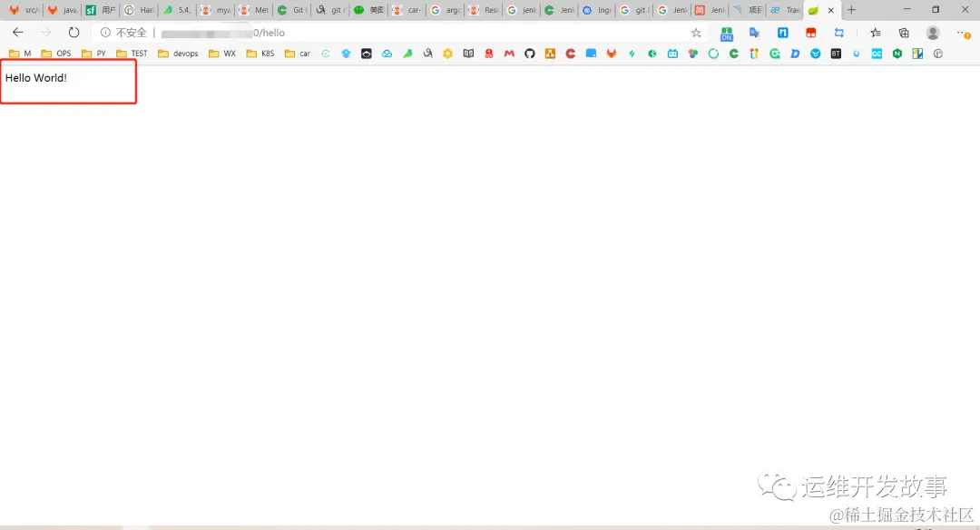Add page to favorites with the star icon
This screenshot has height=530, width=980.
click(696, 33)
